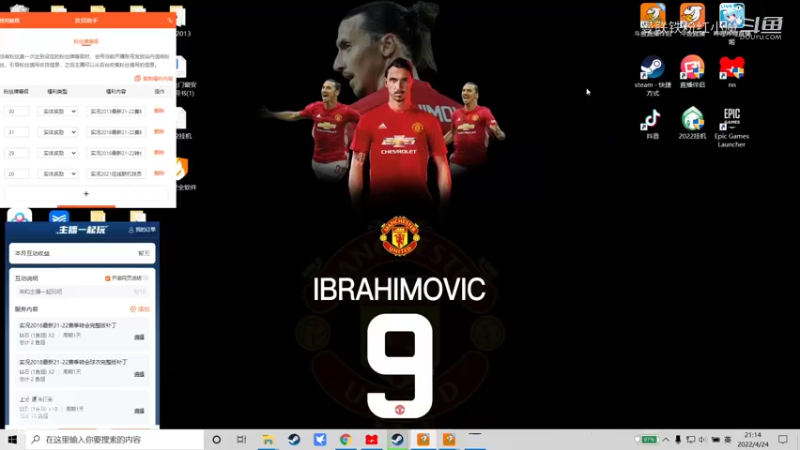Click the plus button to add a row
The width and height of the screenshot is (800, 450).
(86, 194)
